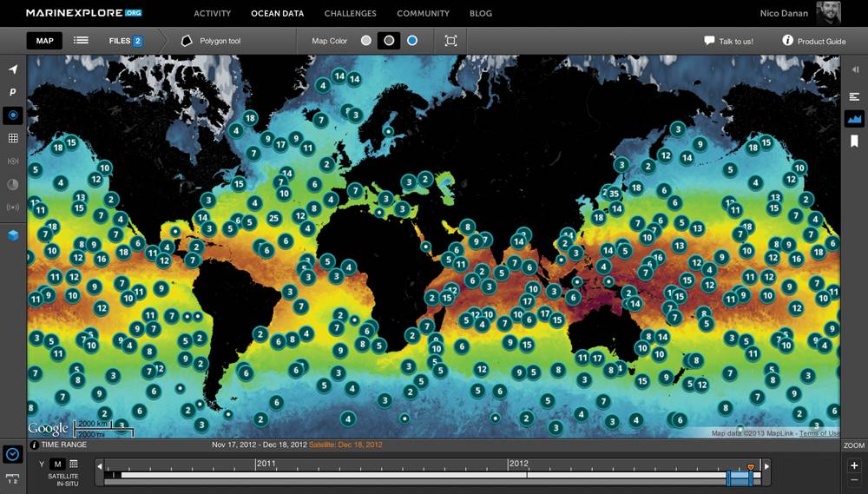Select the grid layer icon in left sidebar

pos(13,138)
